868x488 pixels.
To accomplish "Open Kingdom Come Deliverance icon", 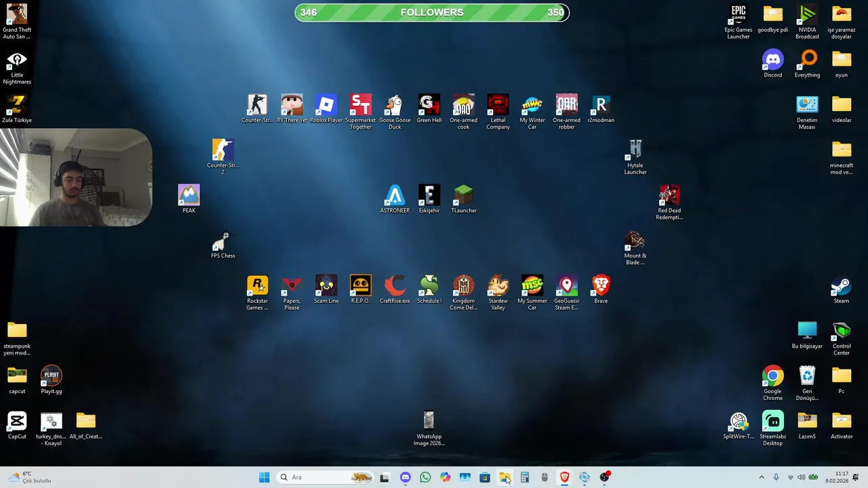I will (x=464, y=293).
